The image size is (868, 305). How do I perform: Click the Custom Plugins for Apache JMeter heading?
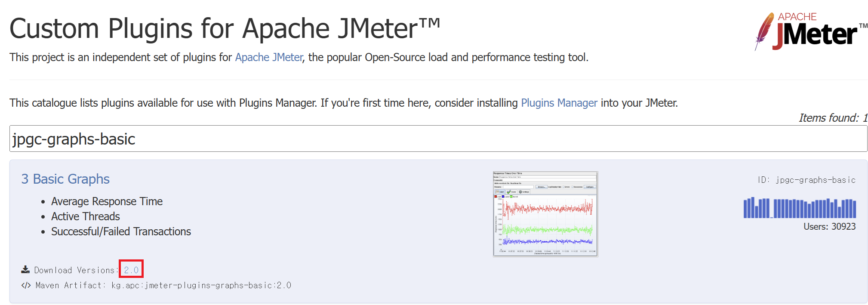click(x=225, y=28)
